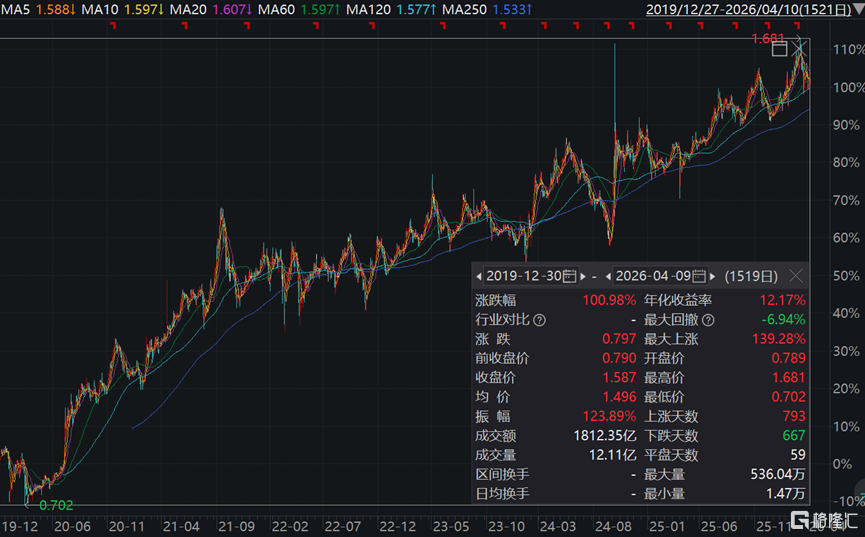Viewport: 865px width, 537px height.
Task: Select the 最小量 value 1.47万
Action: pos(786,494)
